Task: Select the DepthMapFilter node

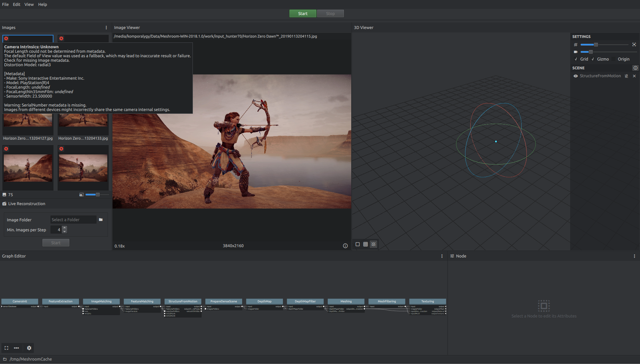Action: pyautogui.click(x=305, y=301)
